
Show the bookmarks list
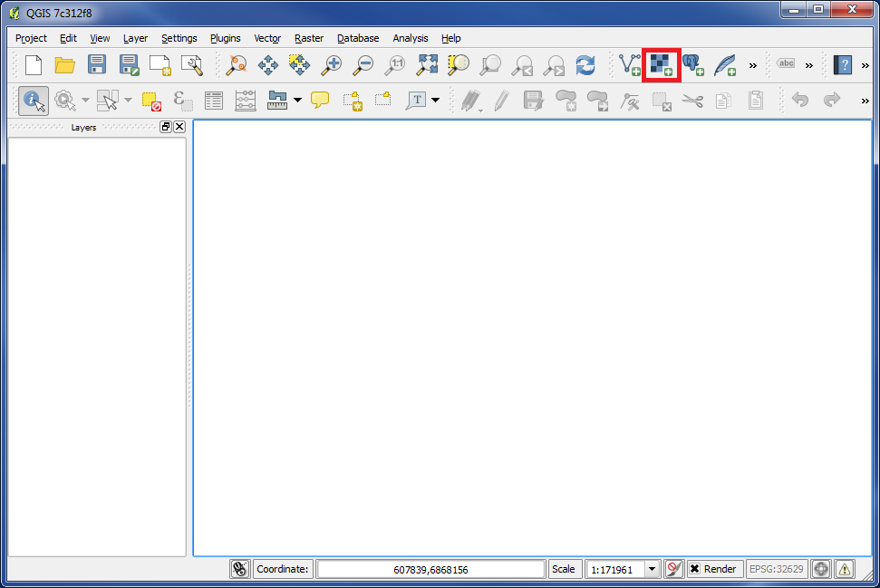click(x=383, y=100)
